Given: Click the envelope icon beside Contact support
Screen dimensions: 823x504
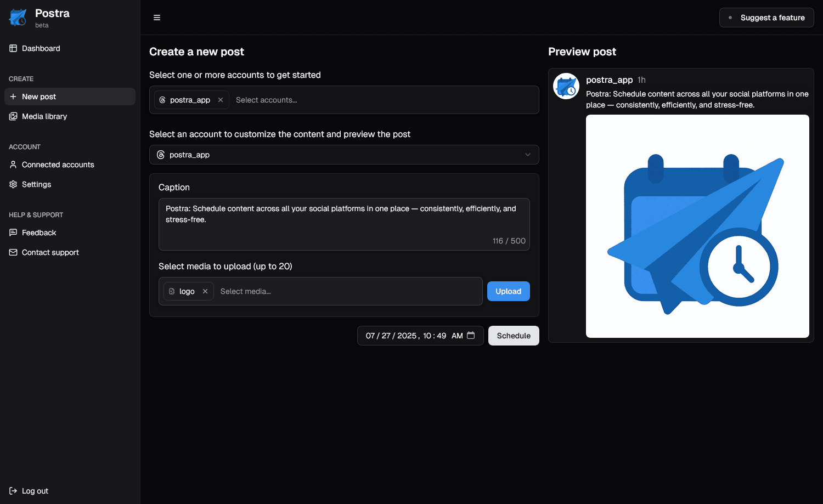Looking at the screenshot, I should (13, 252).
